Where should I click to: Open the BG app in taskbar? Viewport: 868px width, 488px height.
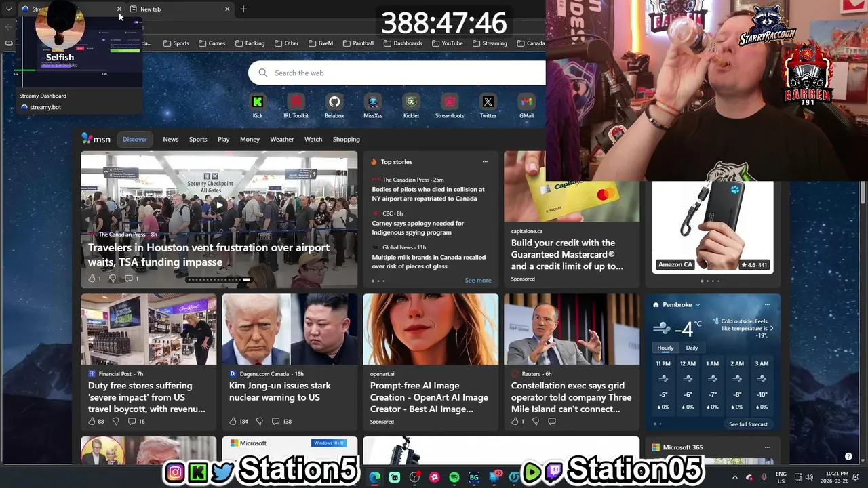coord(474,477)
